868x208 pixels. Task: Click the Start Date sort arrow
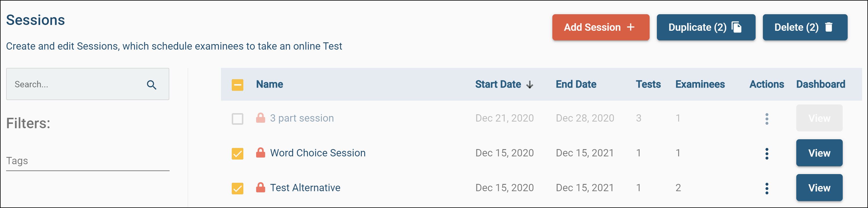pyautogui.click(x=530, y=84)
